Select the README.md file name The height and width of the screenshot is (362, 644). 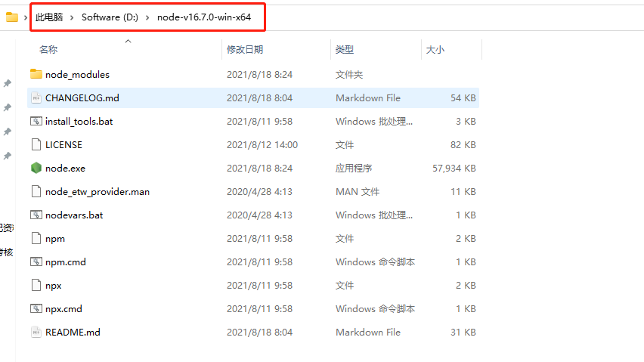73,332
